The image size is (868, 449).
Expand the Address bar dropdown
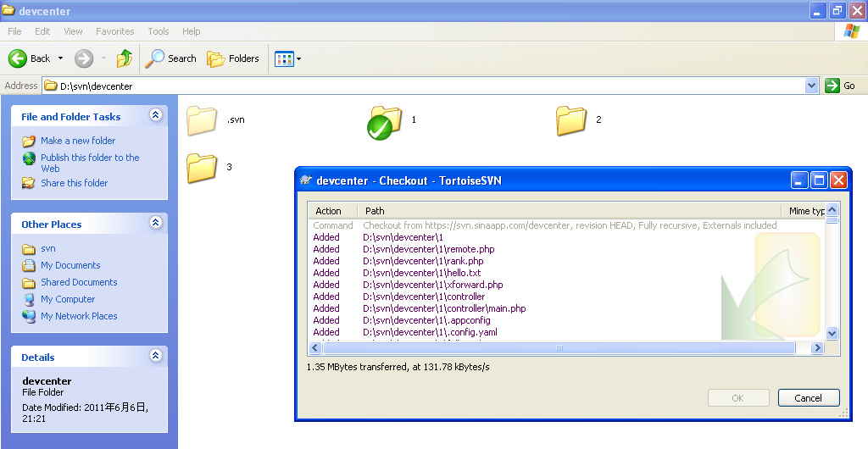811,86
